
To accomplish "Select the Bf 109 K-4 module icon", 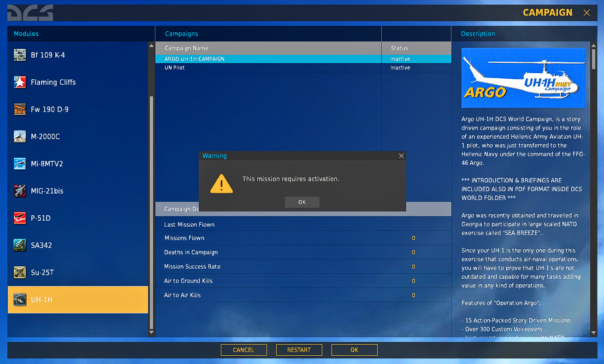I will (x=20, y=55).
